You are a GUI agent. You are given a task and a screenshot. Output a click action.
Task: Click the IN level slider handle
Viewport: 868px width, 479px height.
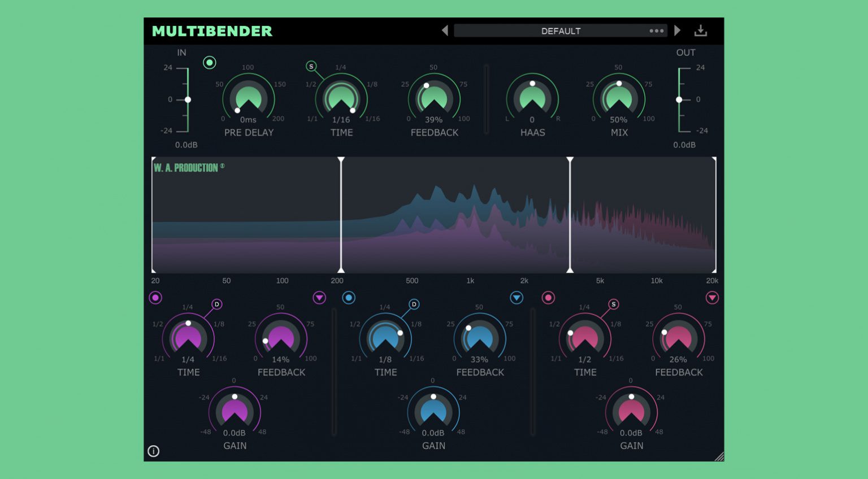point(188,99)
